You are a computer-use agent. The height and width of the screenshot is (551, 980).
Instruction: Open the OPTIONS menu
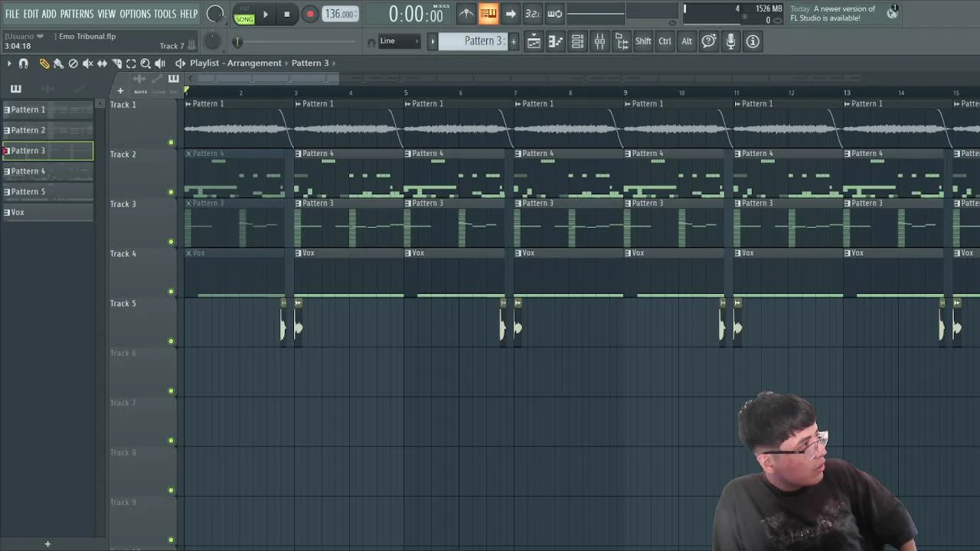point(136,14)
